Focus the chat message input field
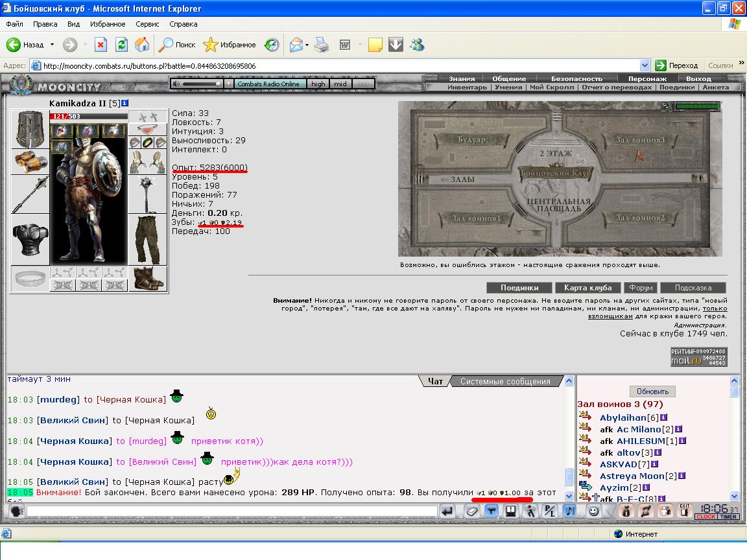This screenshot has width=747, height=560. tap(232, 511)
